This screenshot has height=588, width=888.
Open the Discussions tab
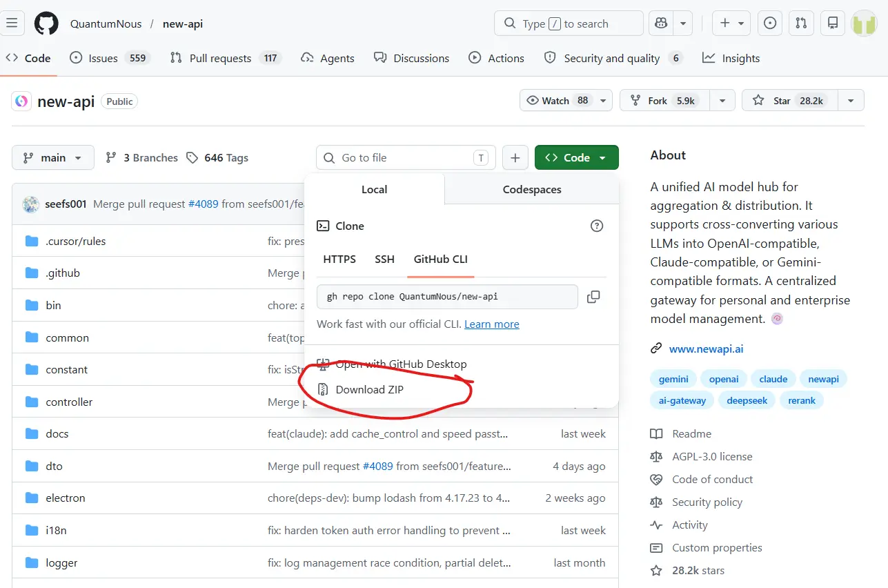(x=411, y=58)
